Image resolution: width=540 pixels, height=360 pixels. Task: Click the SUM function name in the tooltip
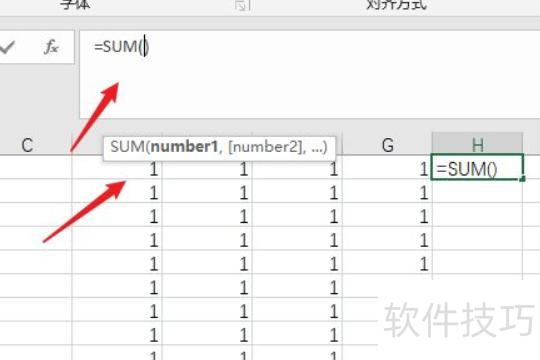click(x=127, y=147)
